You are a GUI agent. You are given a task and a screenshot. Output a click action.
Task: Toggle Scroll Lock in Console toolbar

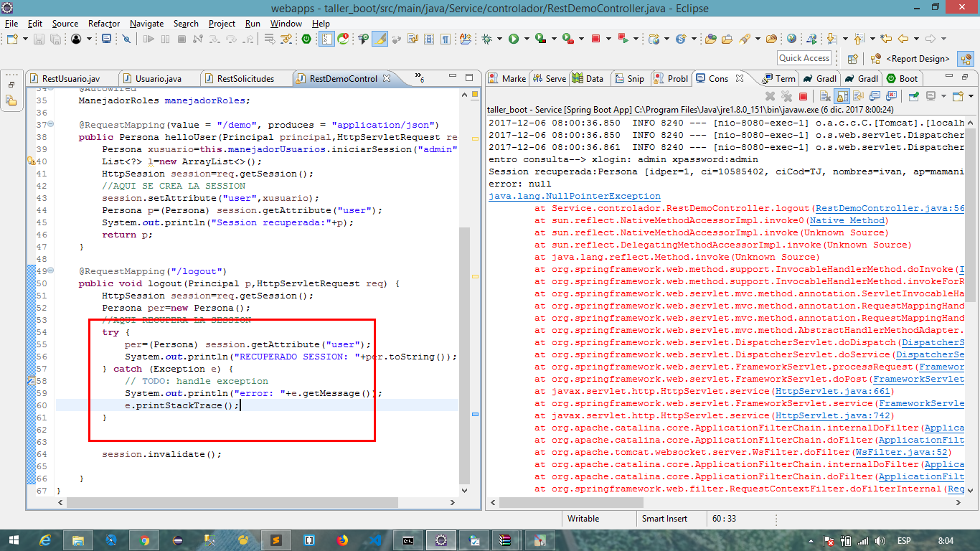pos(842,96)
